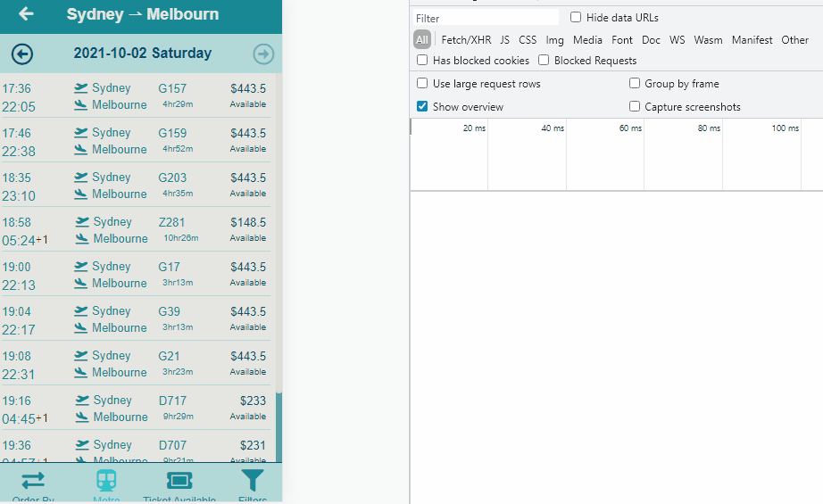
Task: Check Blocked Requests option
Action: (544, 61)
